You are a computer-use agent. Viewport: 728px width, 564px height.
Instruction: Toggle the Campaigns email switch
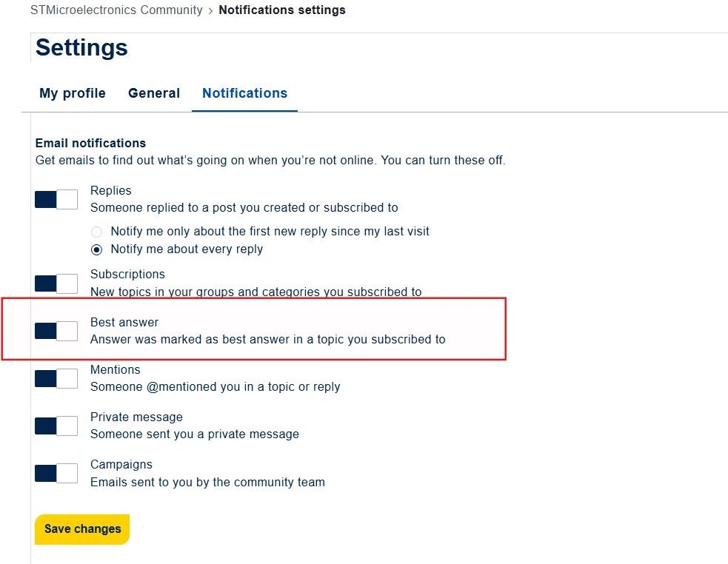click(x=56, y=473)
